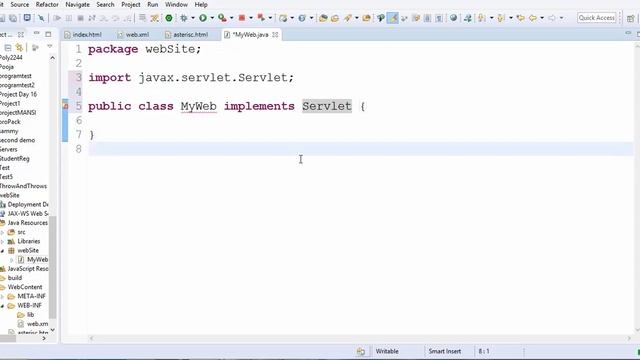Click the grey Resume debug icon
Screen dimensions: 640x360
coord(57,18)
